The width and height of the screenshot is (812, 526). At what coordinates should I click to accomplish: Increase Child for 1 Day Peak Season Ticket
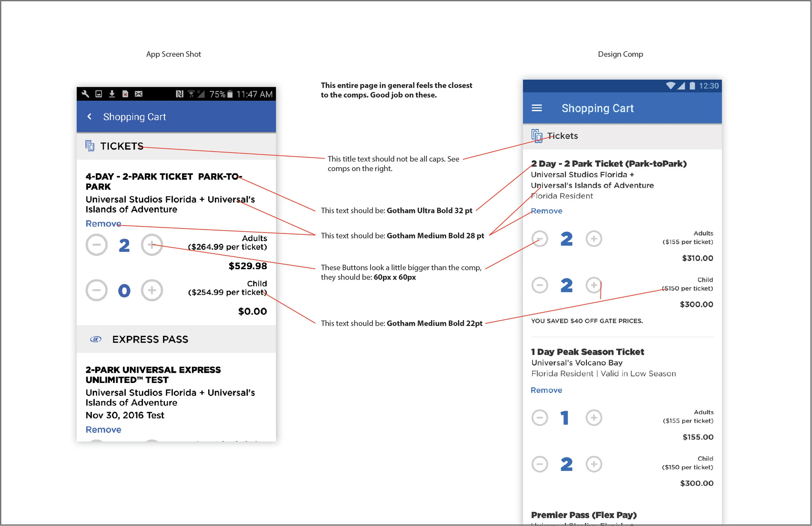click(594, 464)
